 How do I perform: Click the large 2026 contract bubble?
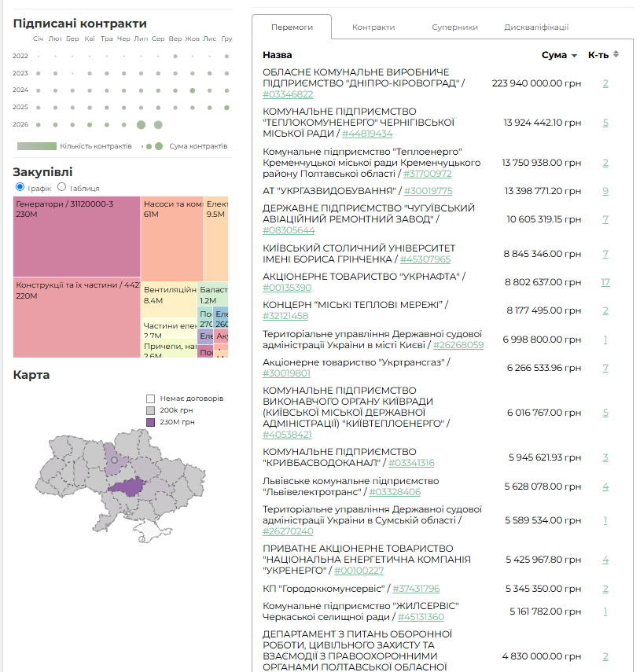141,125
